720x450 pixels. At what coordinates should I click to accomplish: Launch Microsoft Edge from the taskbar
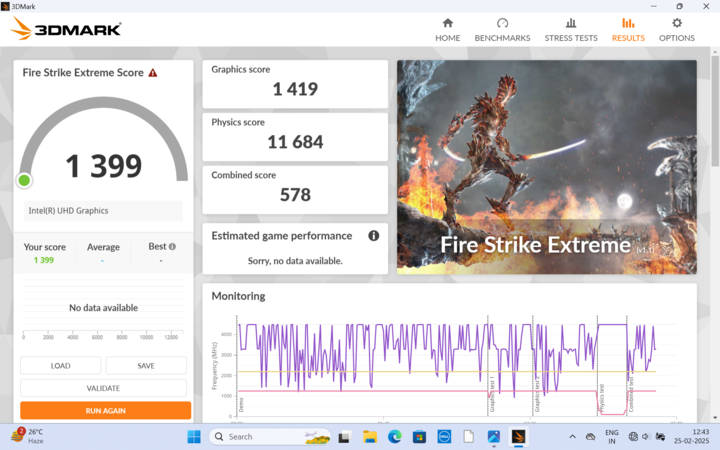coord(394,437)
